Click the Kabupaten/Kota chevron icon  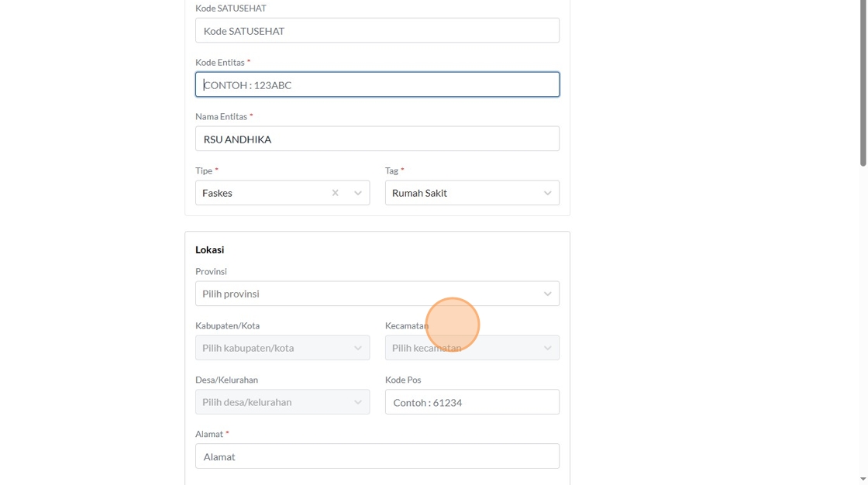(358, 348)
